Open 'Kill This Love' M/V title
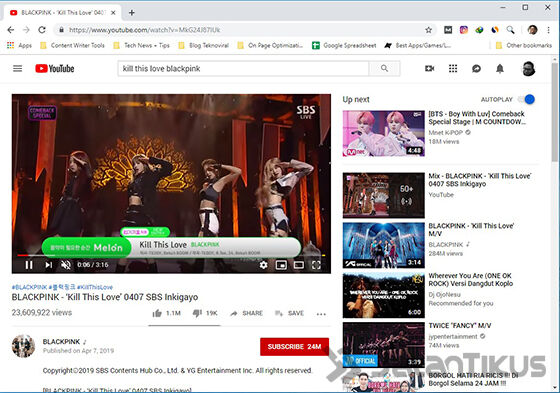Image resolution: width=560 pixels, height=393 pixels. pos(471,230)
